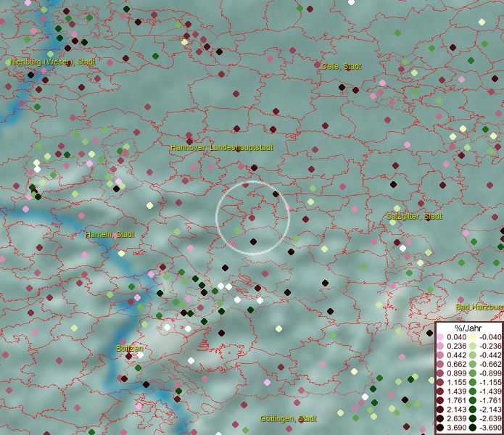Select the legend value text '-0.442'

pyautogui.click(x=490, y=355)
